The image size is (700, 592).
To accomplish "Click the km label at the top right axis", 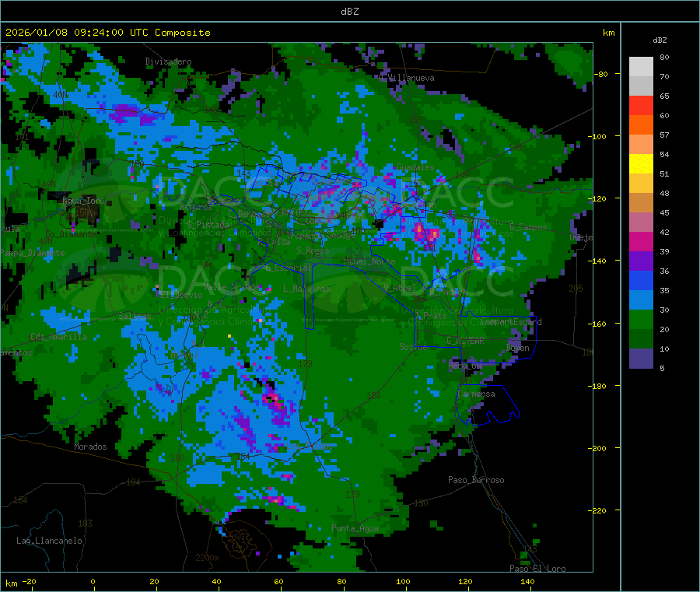I will [x=608, y=33].
